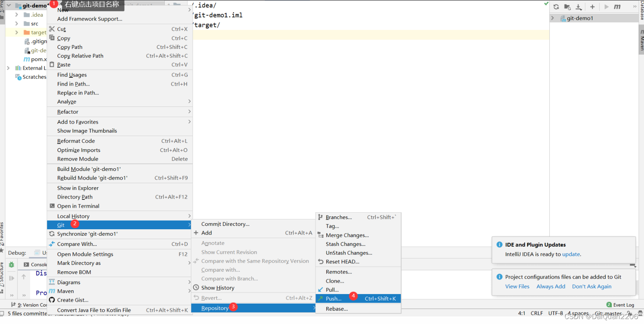Click Download Sources icon in Maven toolbar
Viewport: 644px width, 324px height.
[579, 7]
